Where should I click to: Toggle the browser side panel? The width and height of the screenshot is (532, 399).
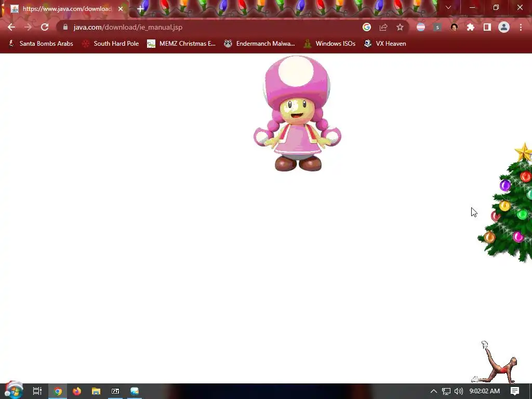487,27
